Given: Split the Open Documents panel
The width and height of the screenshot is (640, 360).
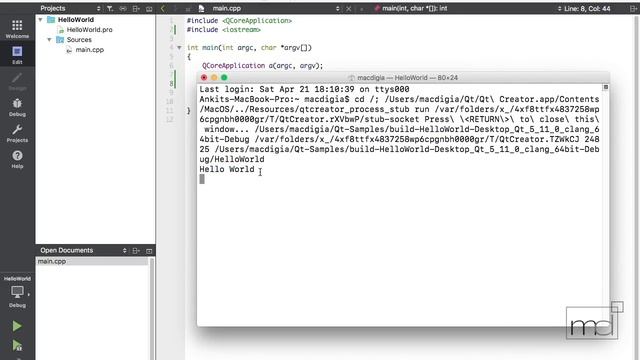Looking at the screenshot, I should pos(136,251).
